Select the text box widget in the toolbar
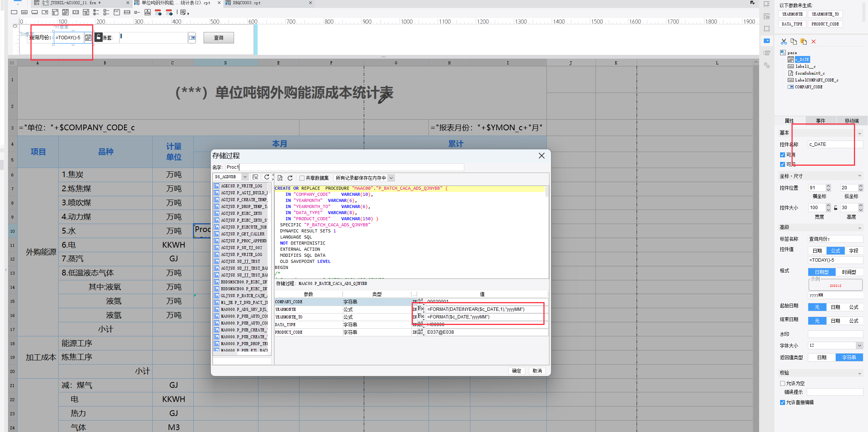Image resolution: width=868 pixels, height=432 pixels. coord(14,12)
